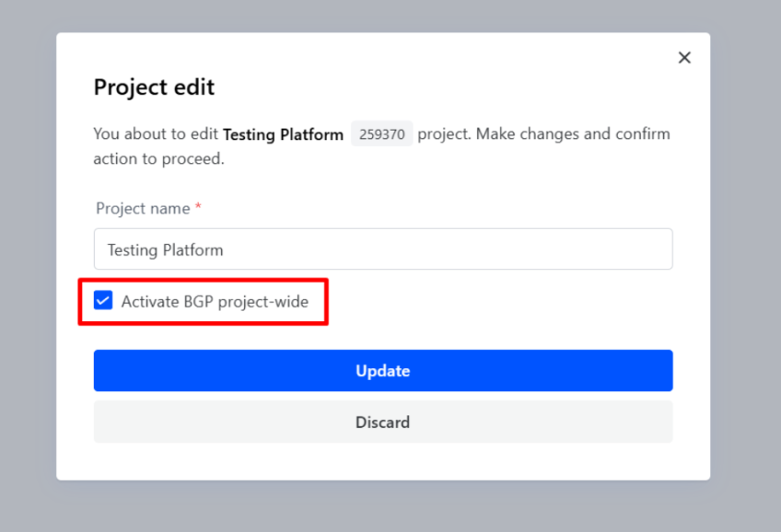This screenshot has width=781, height=532.
Task: Uncheck the Activate BGP project-wide checkbox
Action: coord(103,301)
